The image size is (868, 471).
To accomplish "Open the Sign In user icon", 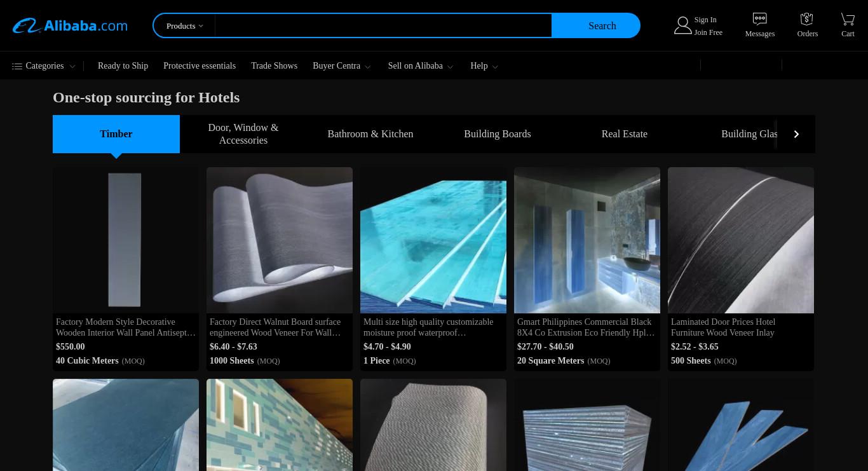I will coord(682,25).
